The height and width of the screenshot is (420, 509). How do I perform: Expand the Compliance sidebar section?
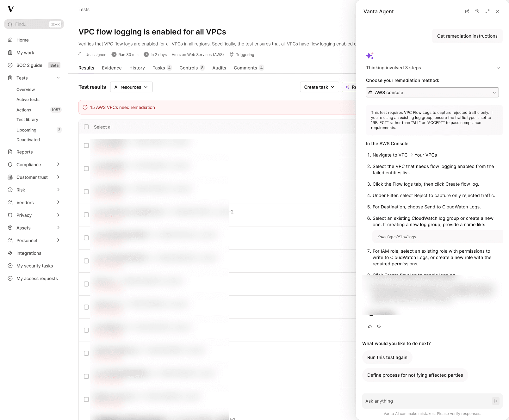coord(58,164)
